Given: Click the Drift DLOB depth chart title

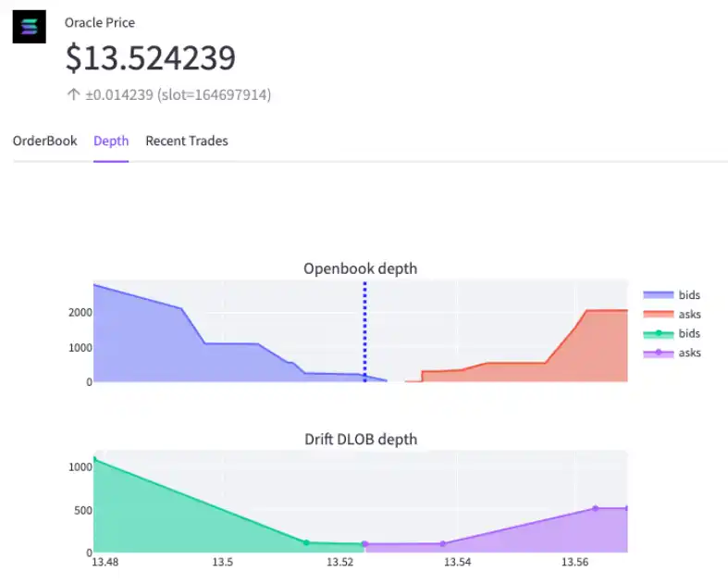Looking at the screenshot, I should click(360, 439).
